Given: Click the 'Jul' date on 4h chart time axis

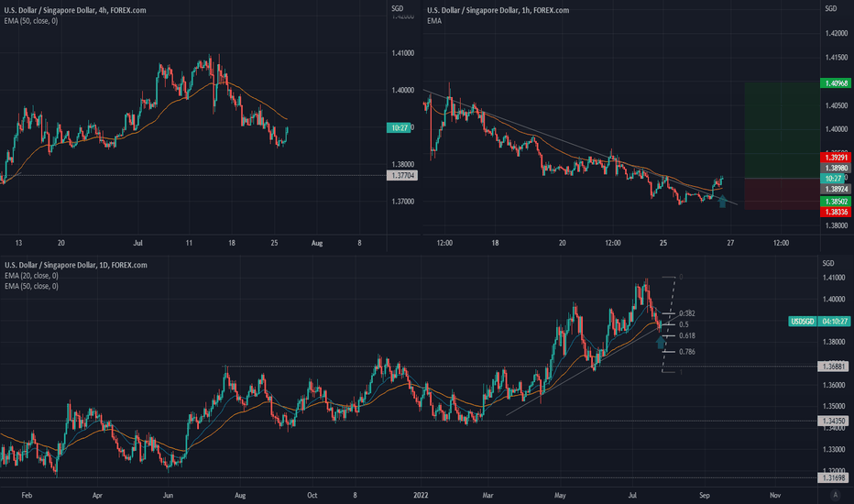Looking at the screenshot, I should point(137,243).
